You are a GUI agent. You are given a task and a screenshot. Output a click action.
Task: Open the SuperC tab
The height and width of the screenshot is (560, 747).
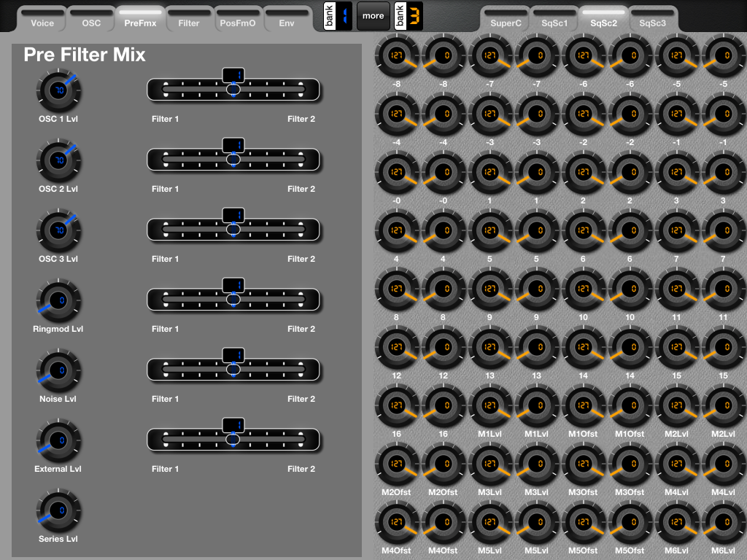point(506,19)
